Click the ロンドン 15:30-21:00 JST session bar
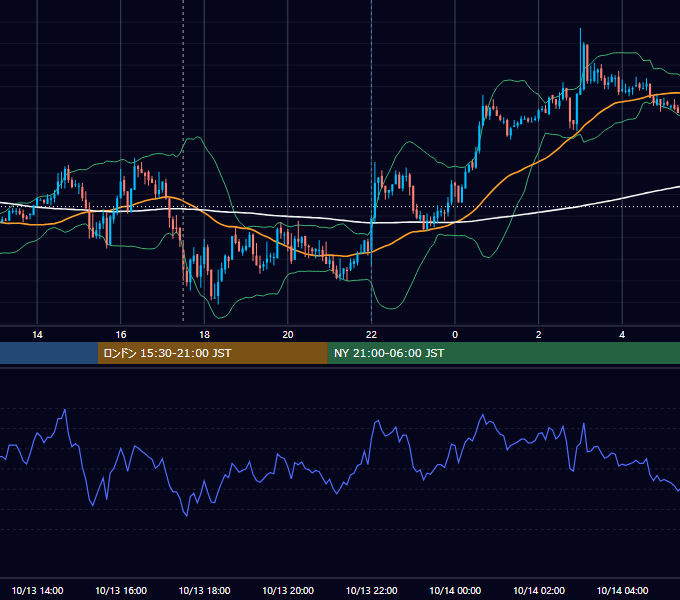The width and height of the screenshot is (680, 600). point(212,353)
